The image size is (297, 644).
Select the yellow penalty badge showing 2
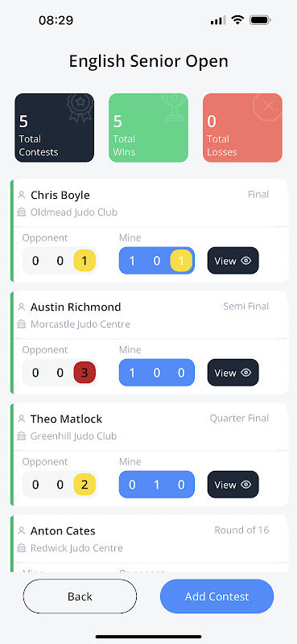coord(85,485)
